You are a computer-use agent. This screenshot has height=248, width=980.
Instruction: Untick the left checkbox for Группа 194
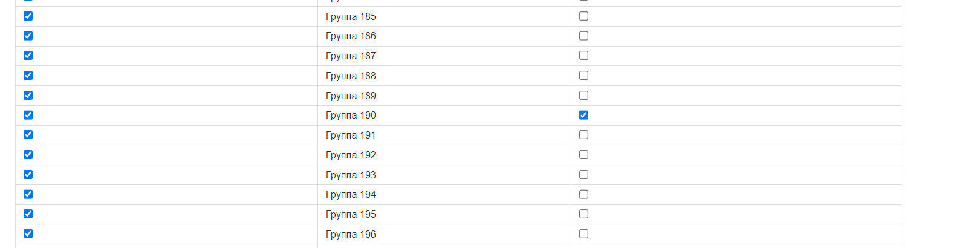coord(28,194)
